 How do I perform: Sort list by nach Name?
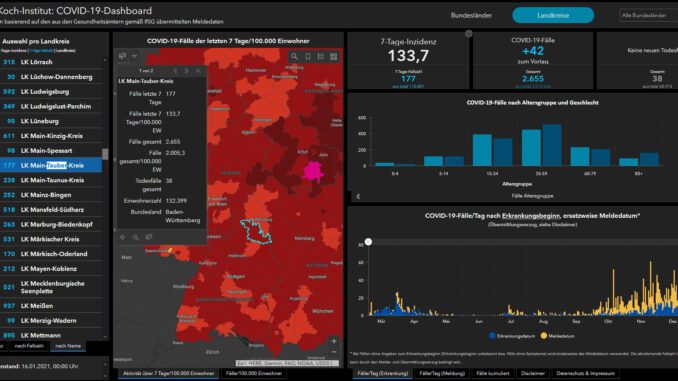click(68, 346)
